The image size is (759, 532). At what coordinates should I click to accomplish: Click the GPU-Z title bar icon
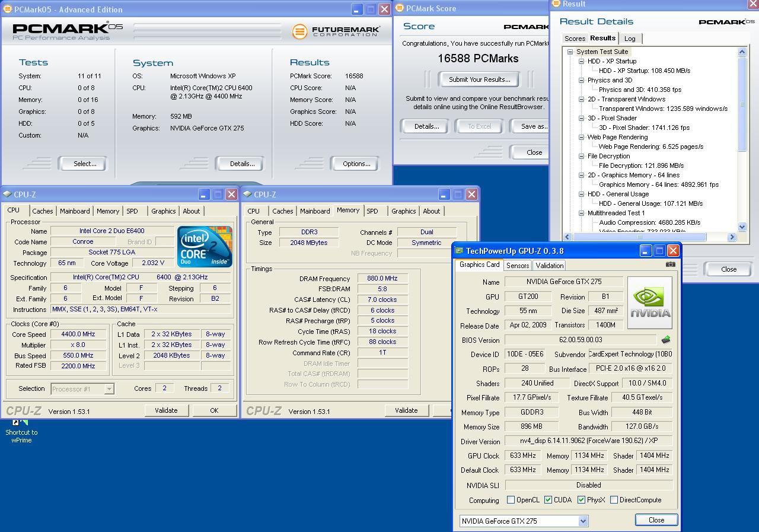(459, 251)
